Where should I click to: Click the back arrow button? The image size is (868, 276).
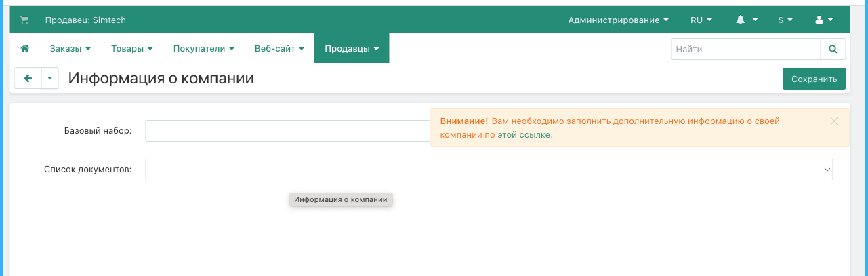28,79
